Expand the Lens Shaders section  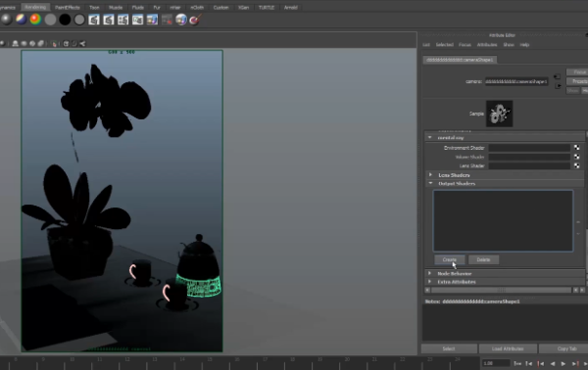point(430,174)
